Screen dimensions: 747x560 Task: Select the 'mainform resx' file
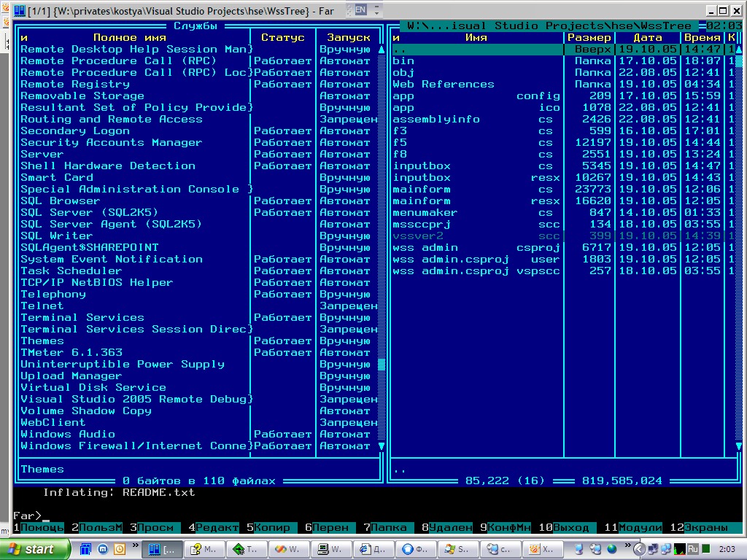click(x=564, y=201)
